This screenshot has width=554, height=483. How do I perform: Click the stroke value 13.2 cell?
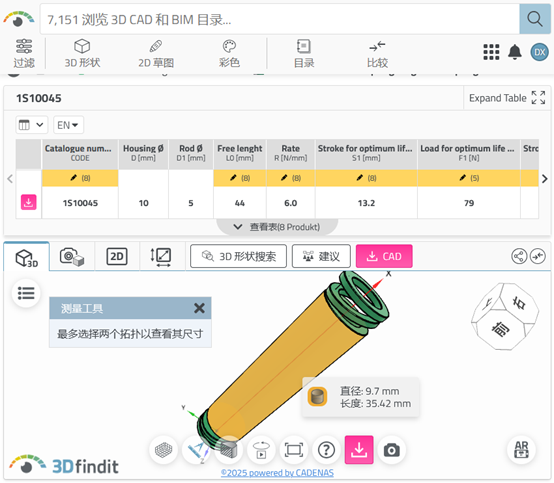tap(366, 203)
